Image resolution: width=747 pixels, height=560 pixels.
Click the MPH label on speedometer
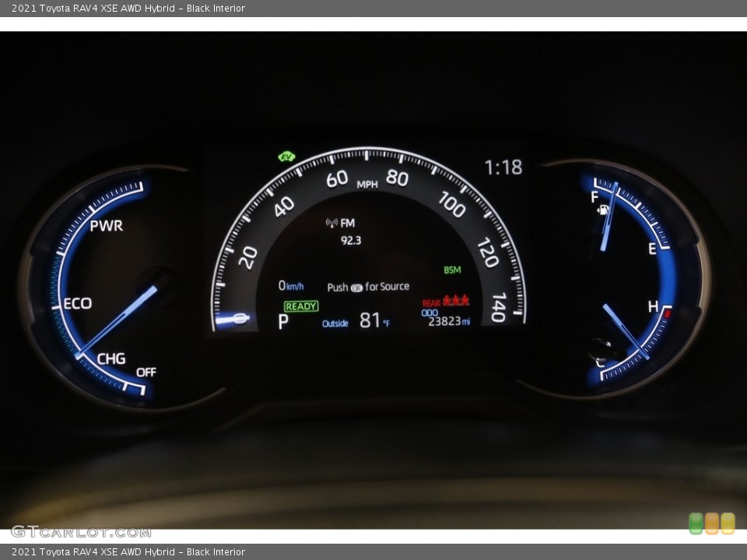(x=366, y=184)
